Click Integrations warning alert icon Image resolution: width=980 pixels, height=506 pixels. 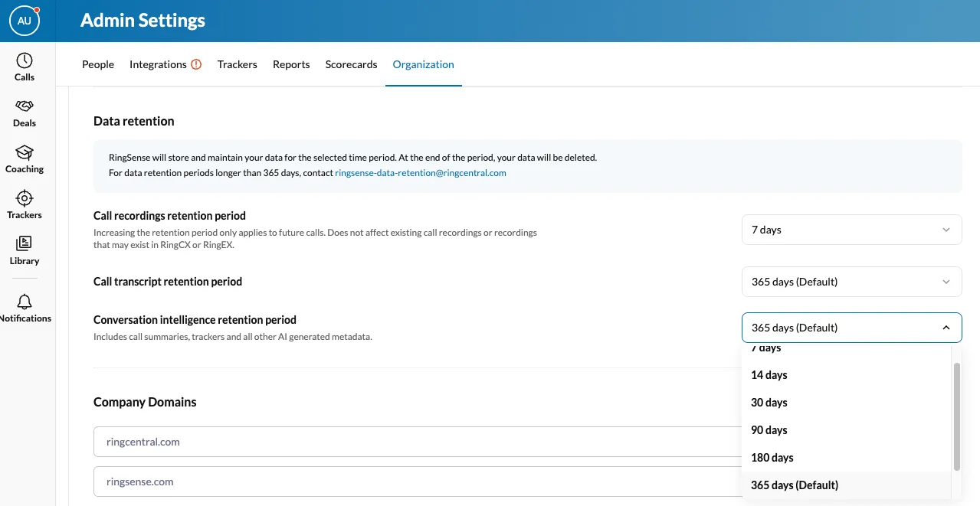click(x=196, y=64)
